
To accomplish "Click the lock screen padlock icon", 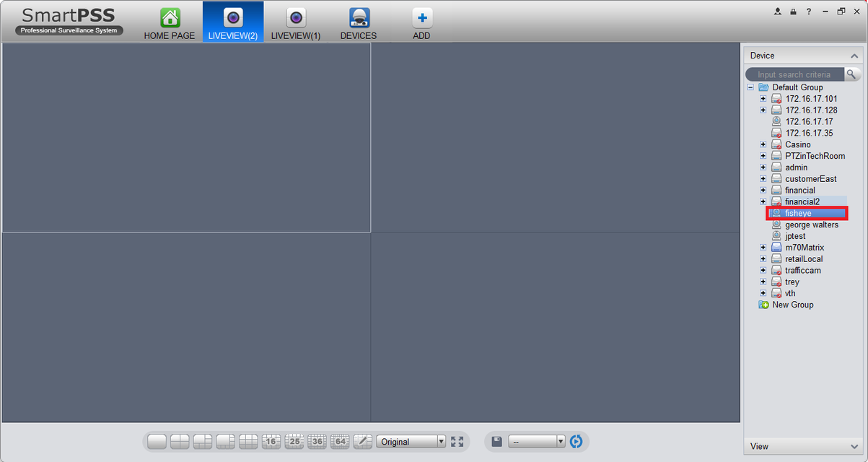I will coord(793,12).
